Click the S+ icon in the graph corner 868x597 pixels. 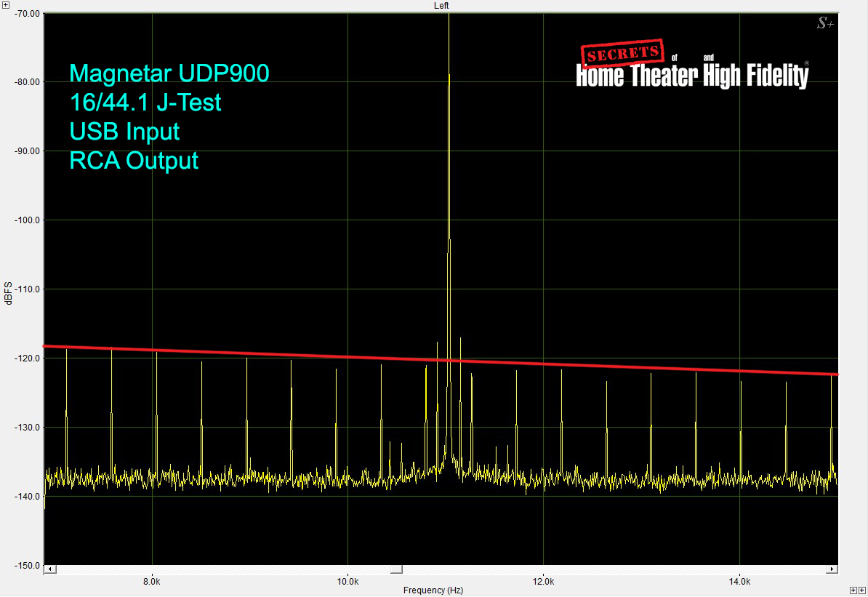[825, 23]
